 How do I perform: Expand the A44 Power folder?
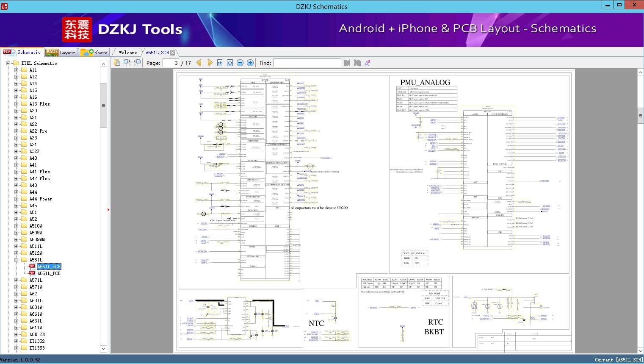tap(17, 199)
